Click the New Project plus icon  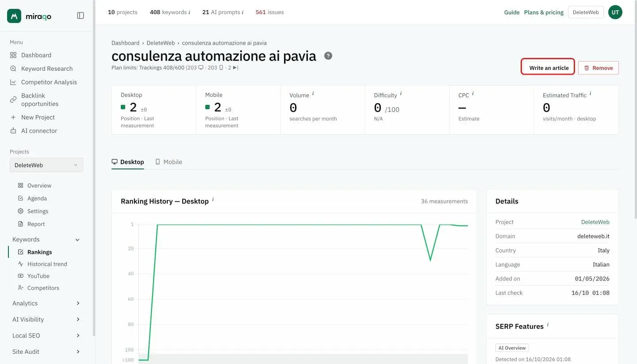[13, 117]
